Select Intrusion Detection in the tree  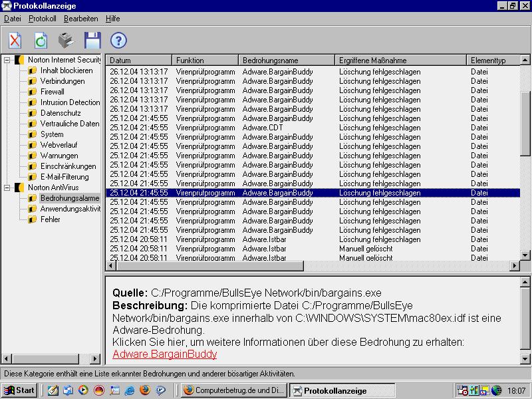pyautogui.click(x=70, y=102)
